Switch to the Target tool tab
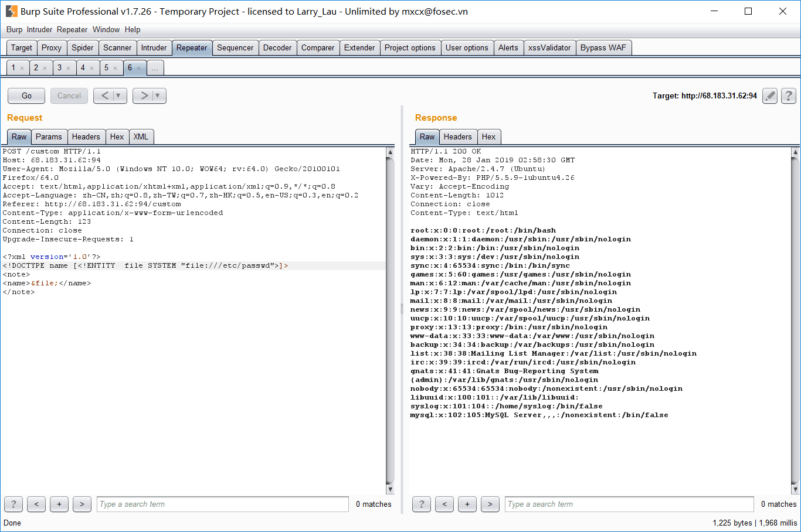This screenshot has width=801, height=532. (22, 48)
